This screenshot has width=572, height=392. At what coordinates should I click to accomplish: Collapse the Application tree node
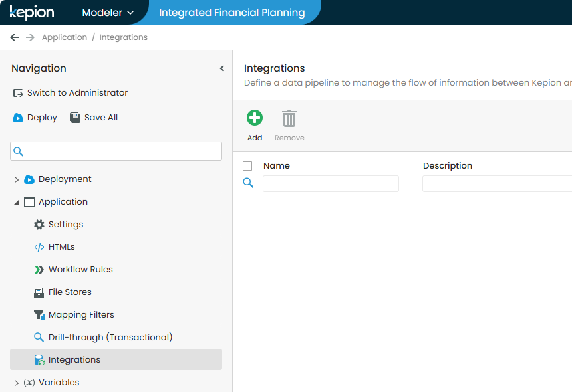[x=17, y=202]
